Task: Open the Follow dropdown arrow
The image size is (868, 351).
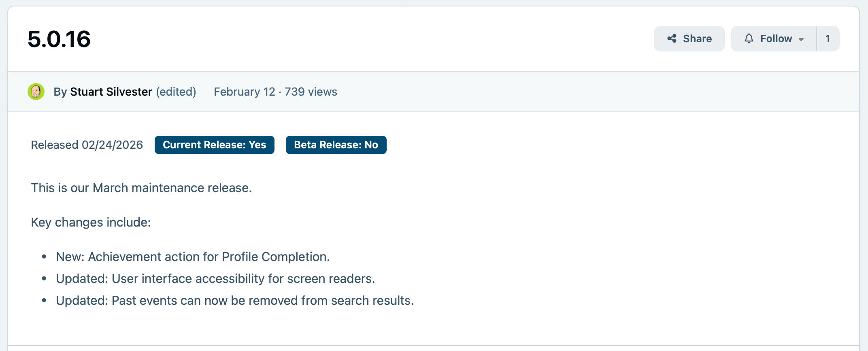Action: point(801,39)
